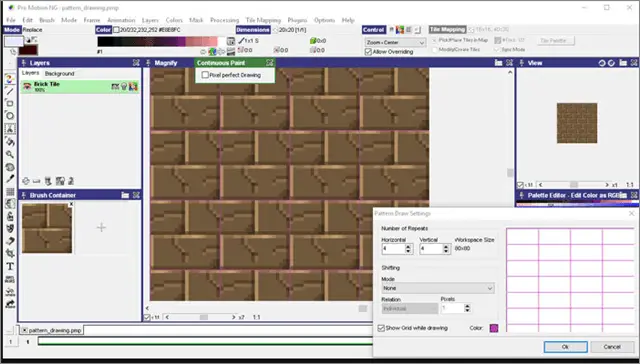The width and height of the screenshot is (640, 364).
Task: Toggle Brick Tile layer visibility eye
Action: [x=27, y=86]
